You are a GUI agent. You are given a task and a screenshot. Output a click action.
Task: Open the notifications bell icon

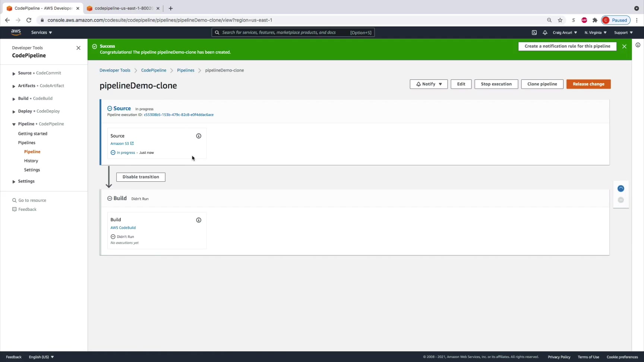[545, 33]
